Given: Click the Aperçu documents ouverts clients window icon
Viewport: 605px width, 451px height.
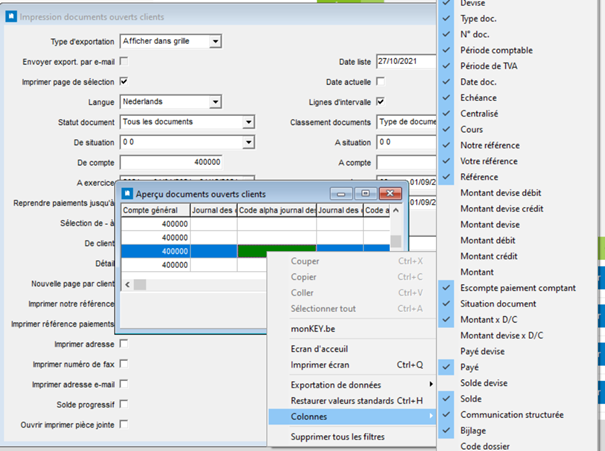Looking at the screenshot, I should coord(127,194).
